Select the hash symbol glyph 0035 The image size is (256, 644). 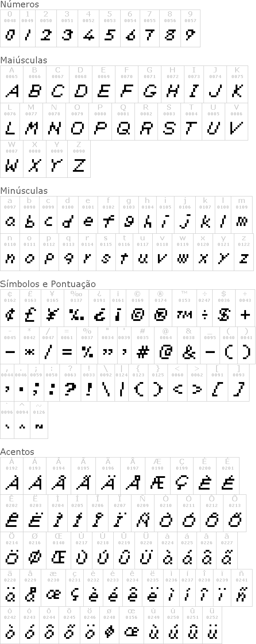(143, 345)
